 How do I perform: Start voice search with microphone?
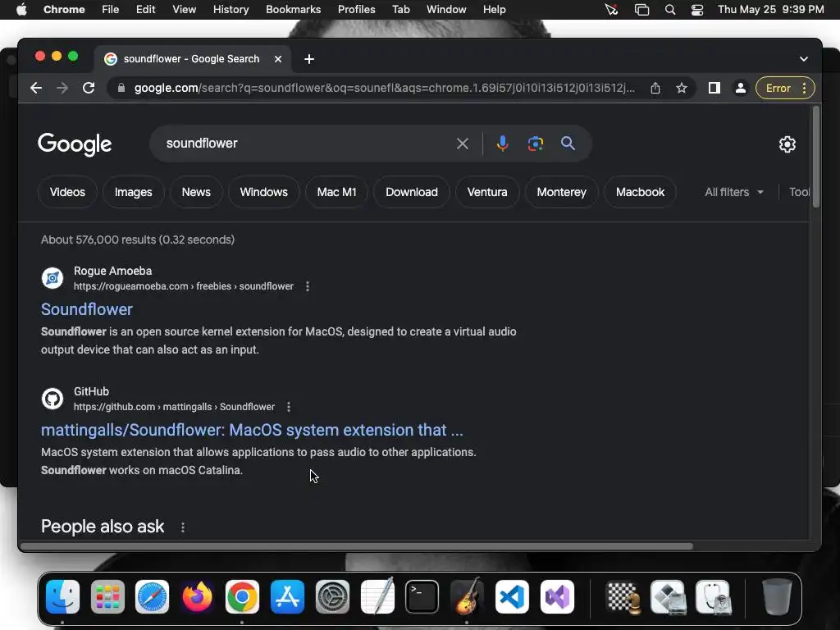[503, 144]
